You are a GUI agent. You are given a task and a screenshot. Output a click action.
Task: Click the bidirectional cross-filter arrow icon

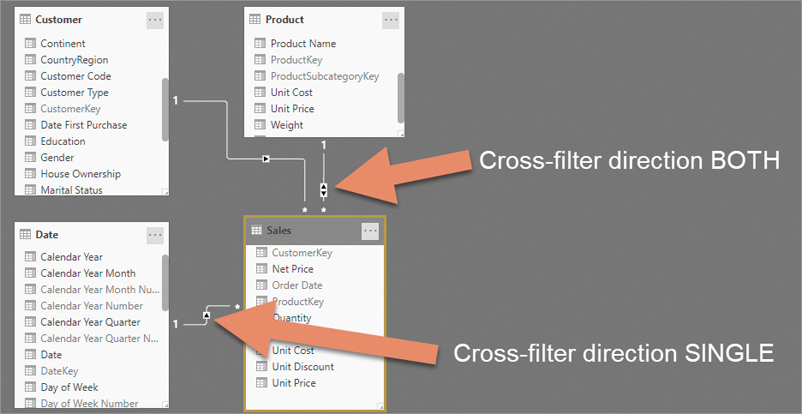pos(323,190)
